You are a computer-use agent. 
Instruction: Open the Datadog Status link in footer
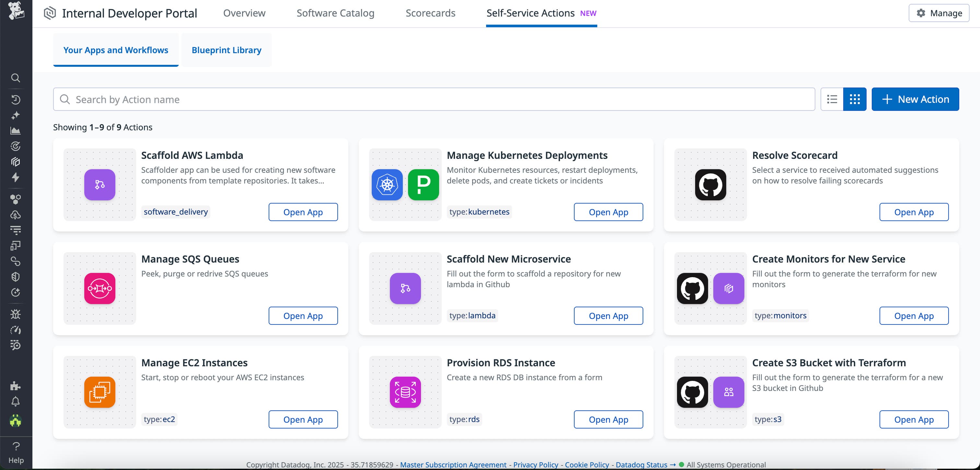click(641, 464)
